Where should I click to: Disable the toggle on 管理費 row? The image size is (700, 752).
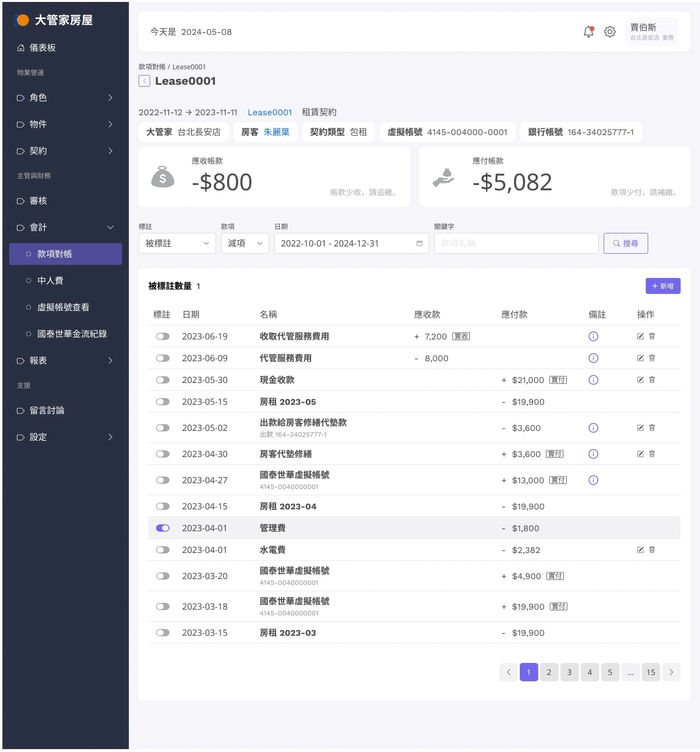162,528
